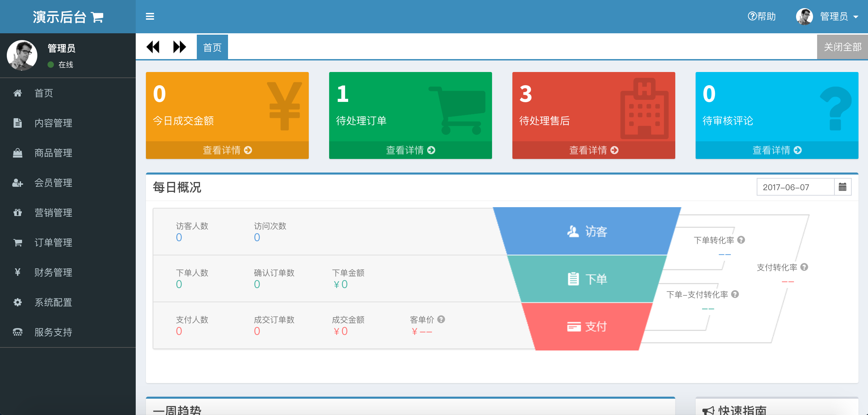Select the 首页 tab
The width and height of the screenshot is (868, 415).
coord(212,47)
